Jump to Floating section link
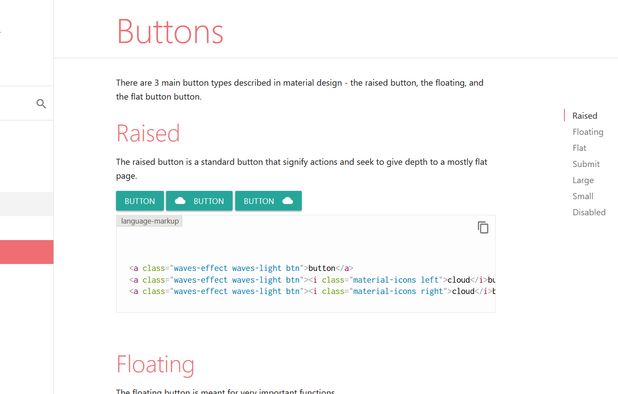 tap(588, 132)
